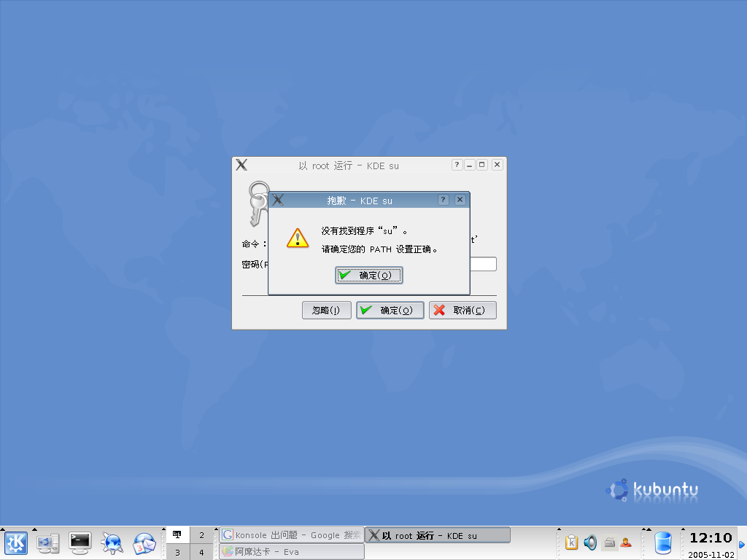Viewport: 747px width, 560px height.
Task: Click the arrow handle above the system tray
Action: (x=559, y=529)
